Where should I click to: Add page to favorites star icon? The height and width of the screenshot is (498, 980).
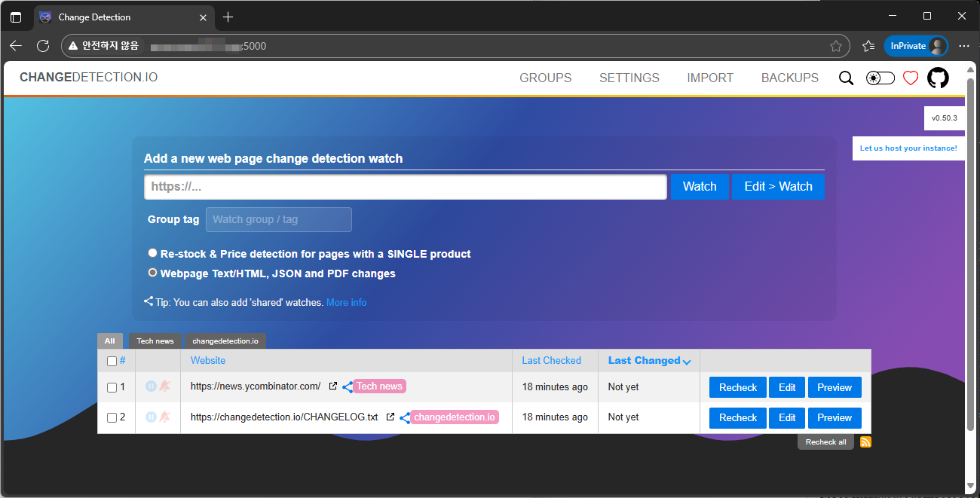point(836,46)
